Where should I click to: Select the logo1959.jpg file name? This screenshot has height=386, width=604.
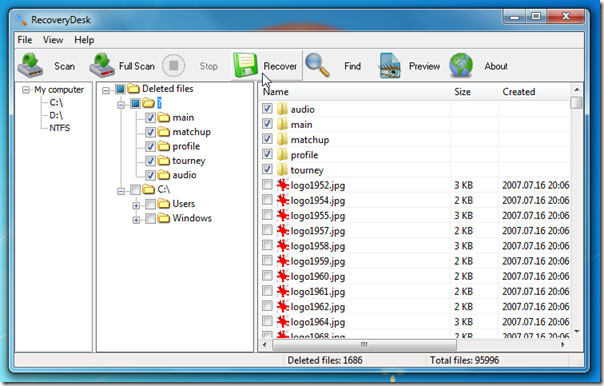[318, 261]
